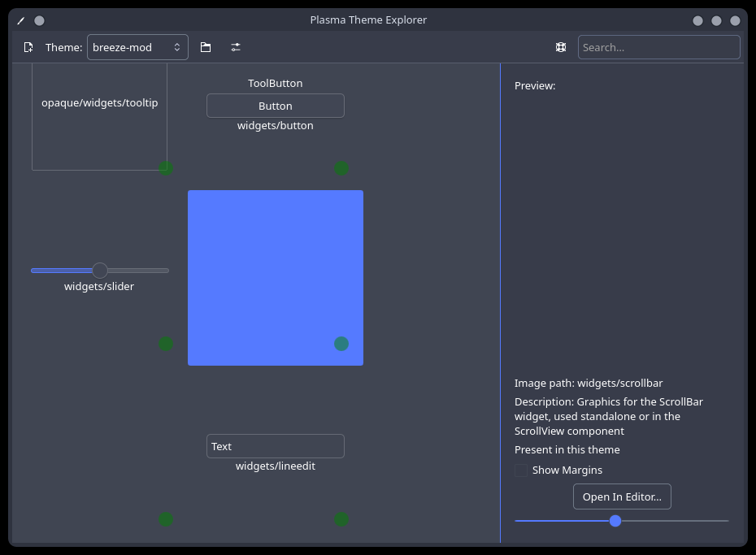756x555 pixels.
Task: Click the widgets/lineedit Text field
Action: [275, 446]
